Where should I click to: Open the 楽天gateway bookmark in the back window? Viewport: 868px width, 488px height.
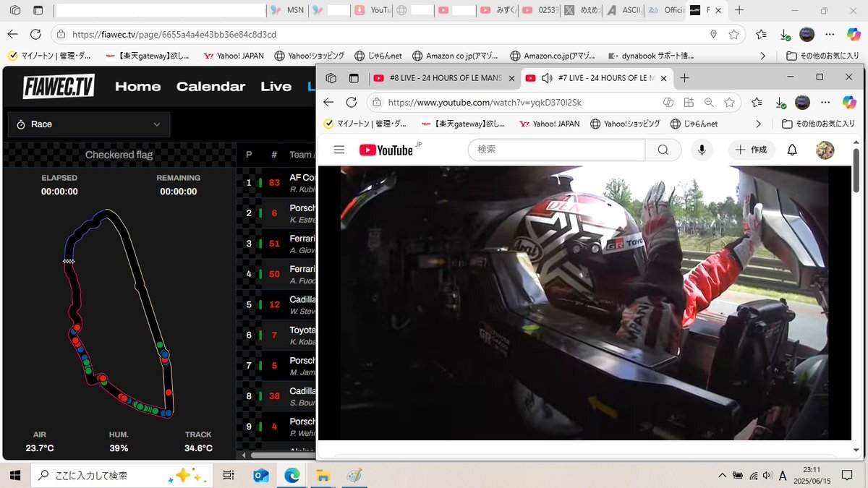tap(147, 55)
